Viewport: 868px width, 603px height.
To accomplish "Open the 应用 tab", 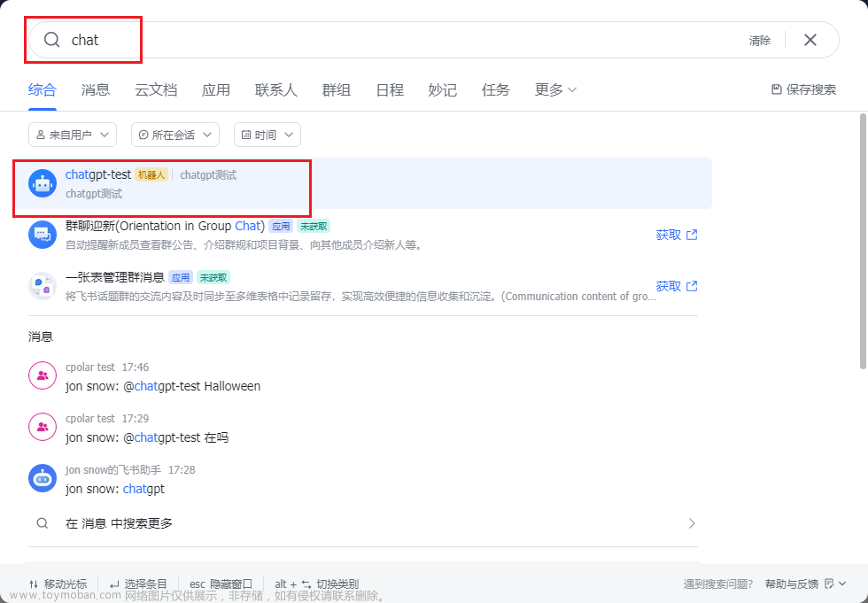I will coord(215,89).
